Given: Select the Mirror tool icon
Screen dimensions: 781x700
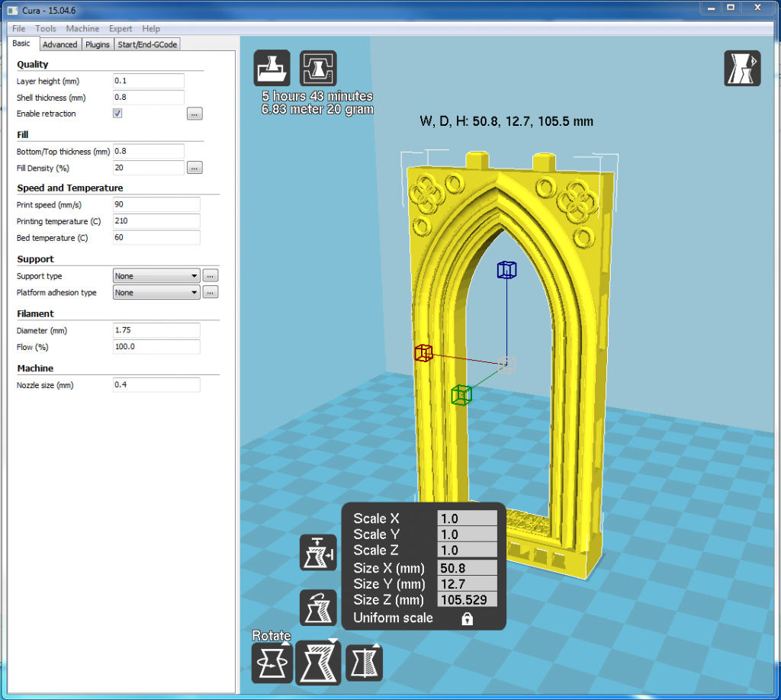Looking at the screenshot, I should coord(364,663).
